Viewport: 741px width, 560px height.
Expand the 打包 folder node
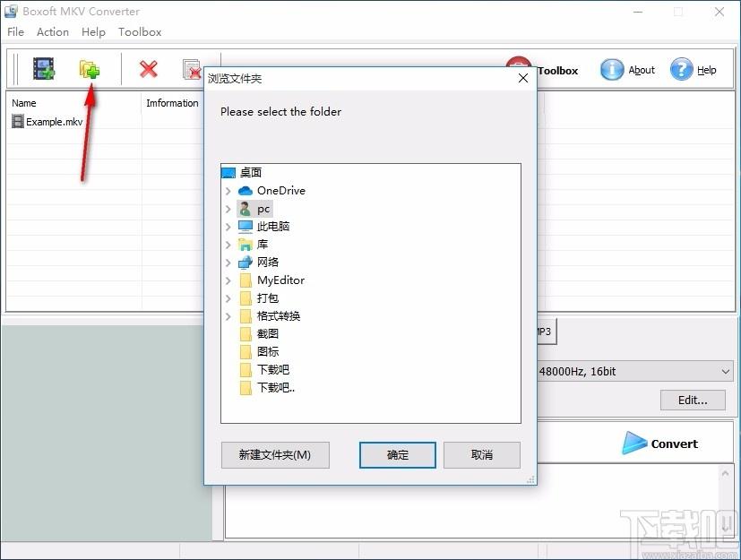point(228,298)
